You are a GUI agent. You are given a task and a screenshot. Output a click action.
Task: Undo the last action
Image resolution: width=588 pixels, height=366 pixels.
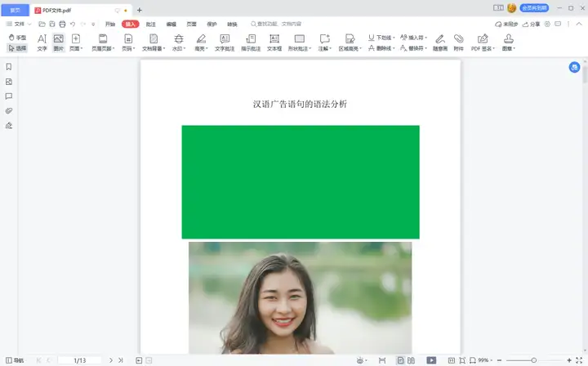(x=73, y=24)
